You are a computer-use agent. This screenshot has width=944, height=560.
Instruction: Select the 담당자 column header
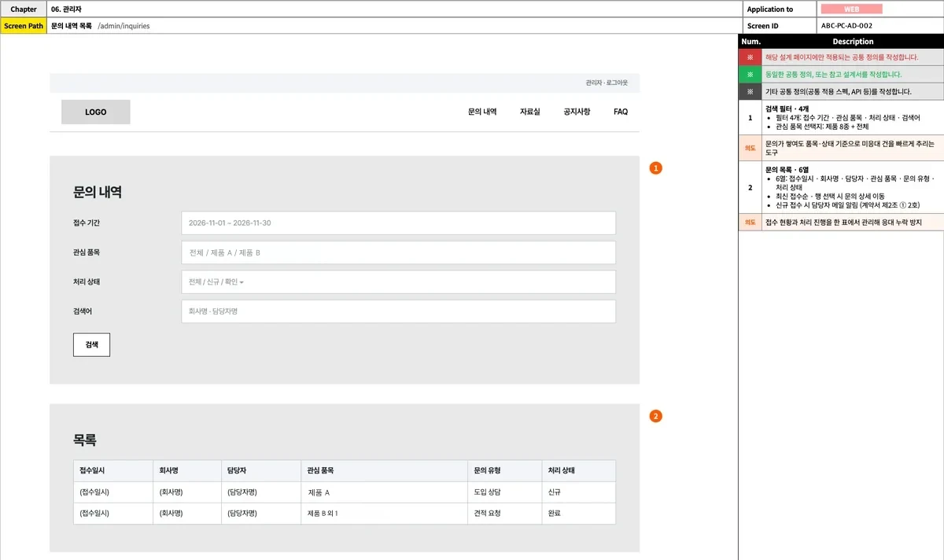pyautogui.click(x=260, y=471)
